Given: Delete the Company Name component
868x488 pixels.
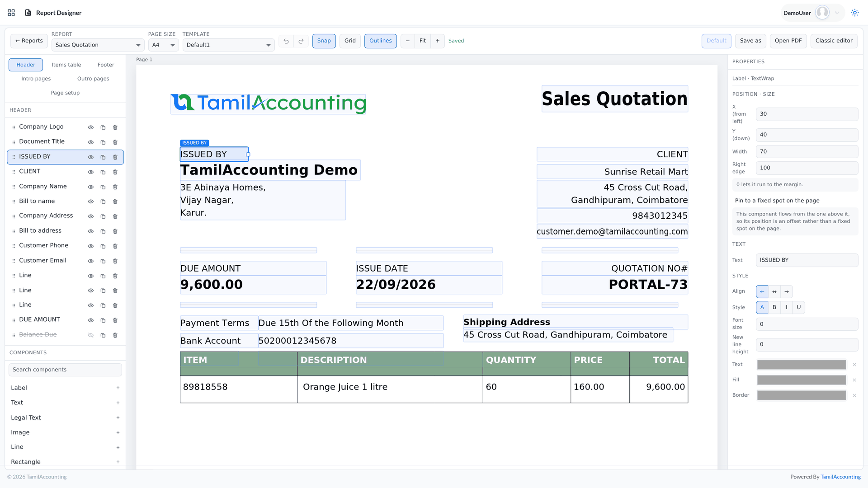Looking at the screenshot, I should click(x=115, y=187).
